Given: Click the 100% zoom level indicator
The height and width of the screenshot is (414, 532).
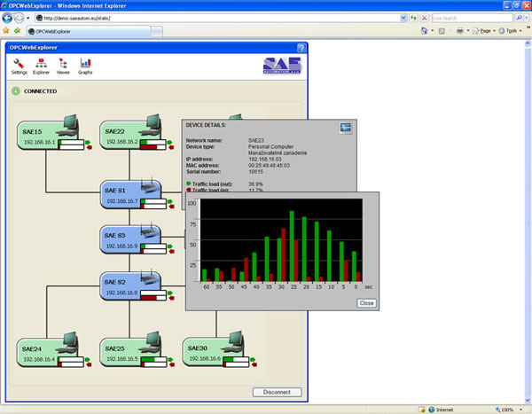Looking at the screenshot, I should tap(505, 410).
